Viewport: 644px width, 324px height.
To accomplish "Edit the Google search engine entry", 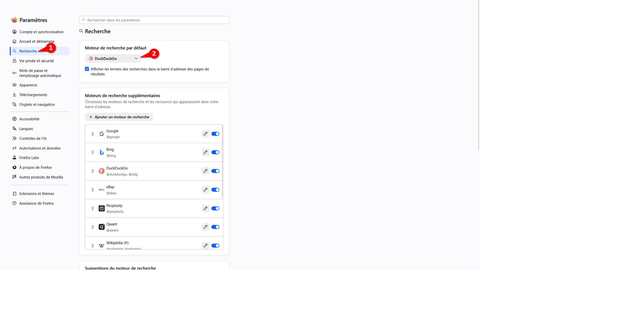I will click(x=206, y=134).
